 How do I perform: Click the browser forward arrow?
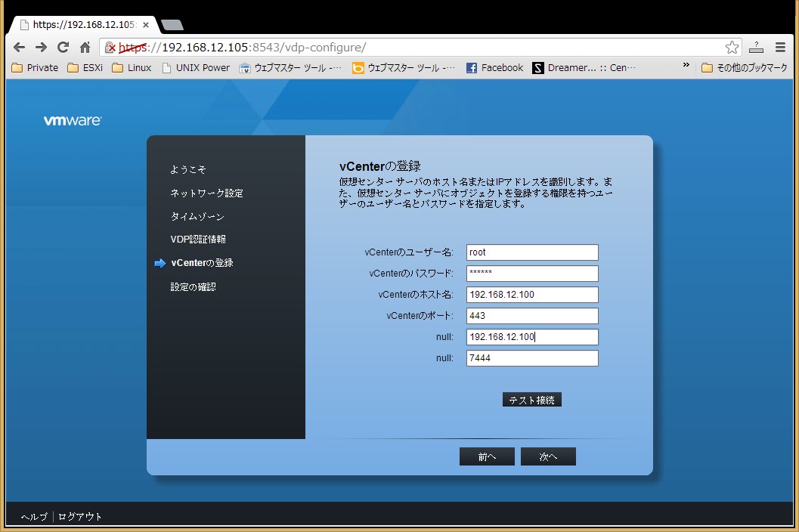tap(42, 48)
